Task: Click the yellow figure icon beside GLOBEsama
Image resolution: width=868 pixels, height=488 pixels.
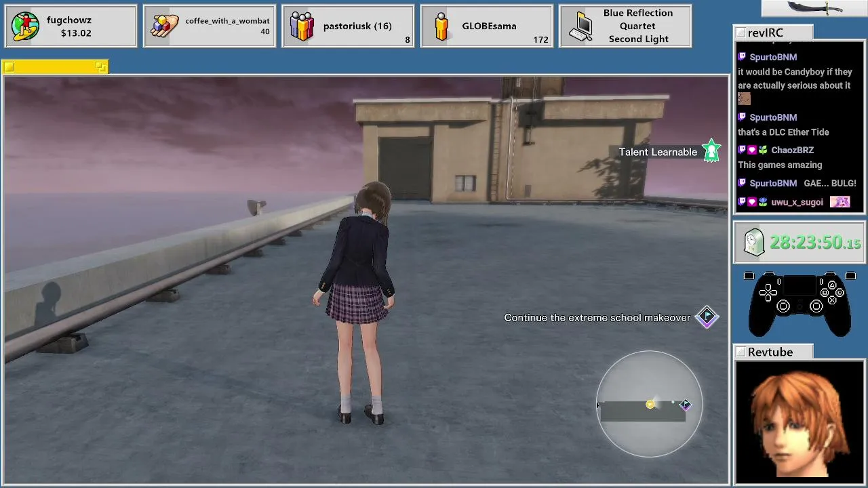Action: (441, 26)
